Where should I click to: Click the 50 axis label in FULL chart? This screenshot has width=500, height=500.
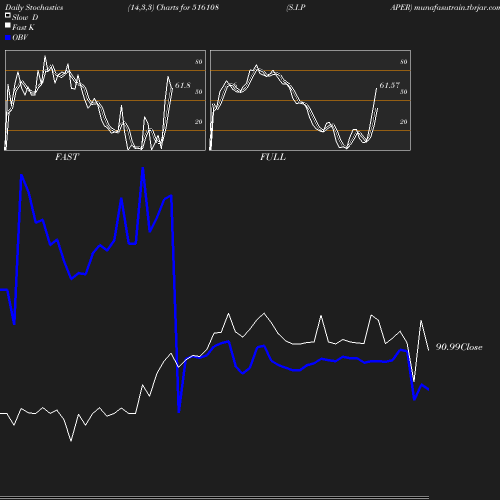(404, 92)
